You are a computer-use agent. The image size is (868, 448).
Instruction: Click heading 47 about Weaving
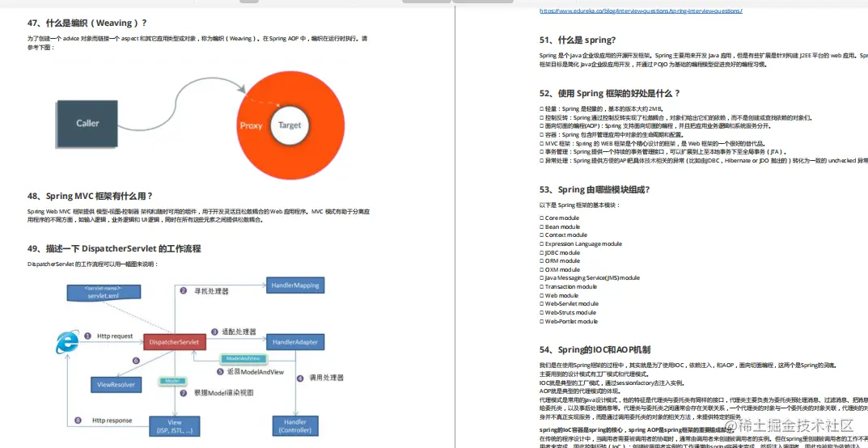click(x=87, y=23)
